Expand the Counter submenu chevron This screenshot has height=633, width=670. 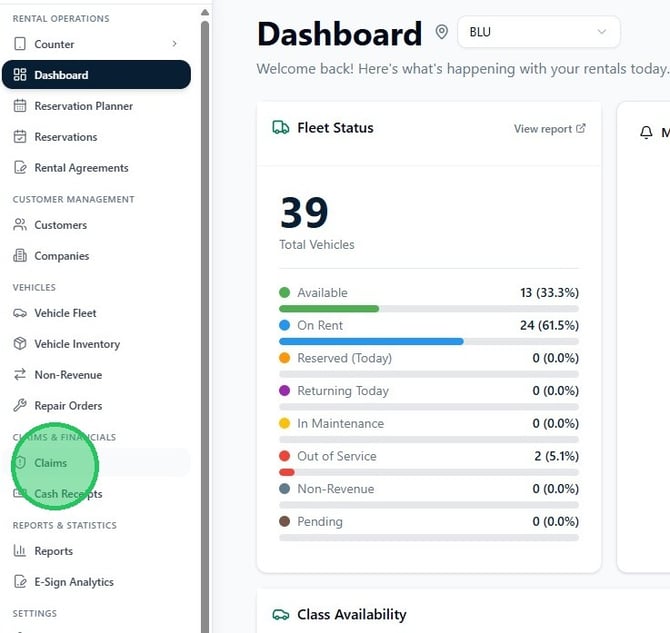174,44
